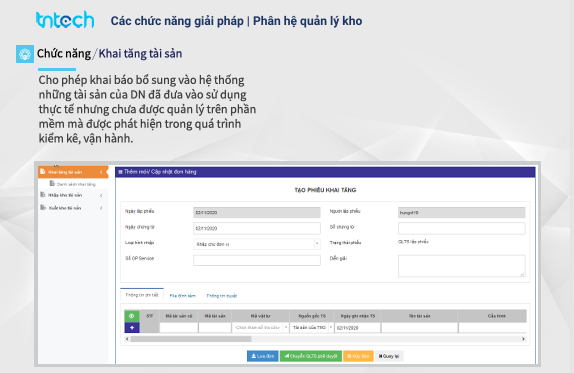Click the blue Lưu đơn button
The image size is (574, 373).
(262, 356)
